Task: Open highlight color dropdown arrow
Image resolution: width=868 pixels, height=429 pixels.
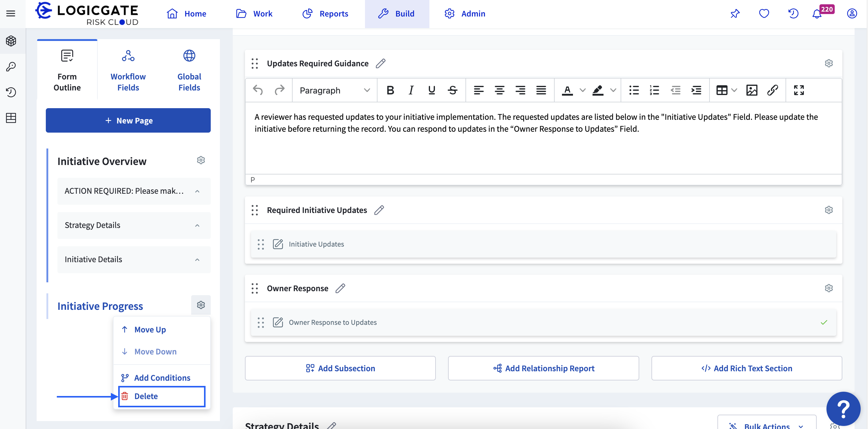Action: 613,90
